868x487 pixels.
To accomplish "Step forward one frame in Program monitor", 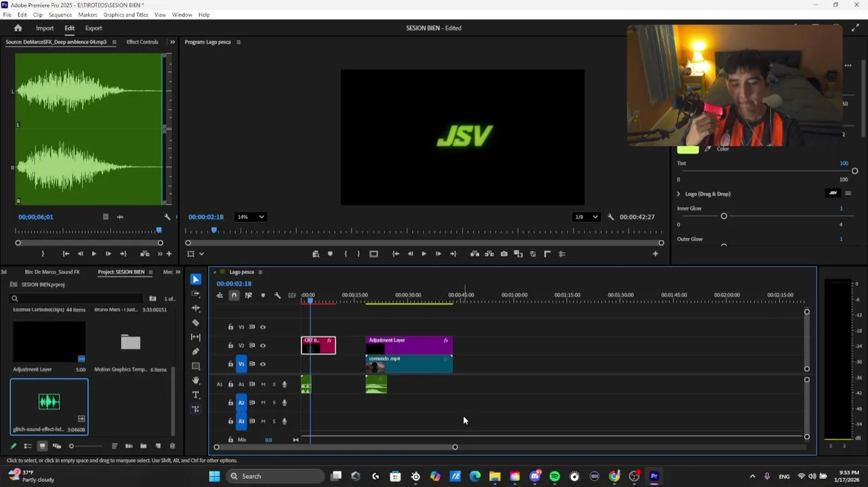I will pos(438,254).
